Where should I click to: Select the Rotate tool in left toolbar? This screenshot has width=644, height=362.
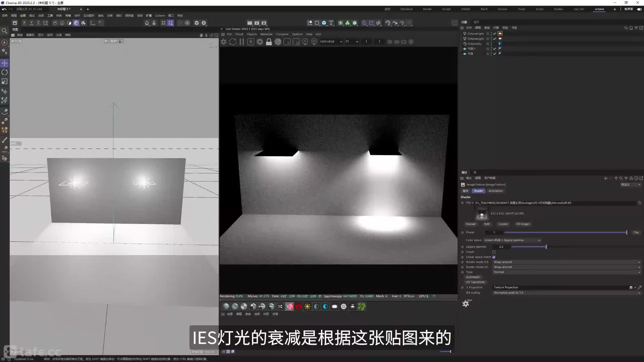tap(4, 72)
